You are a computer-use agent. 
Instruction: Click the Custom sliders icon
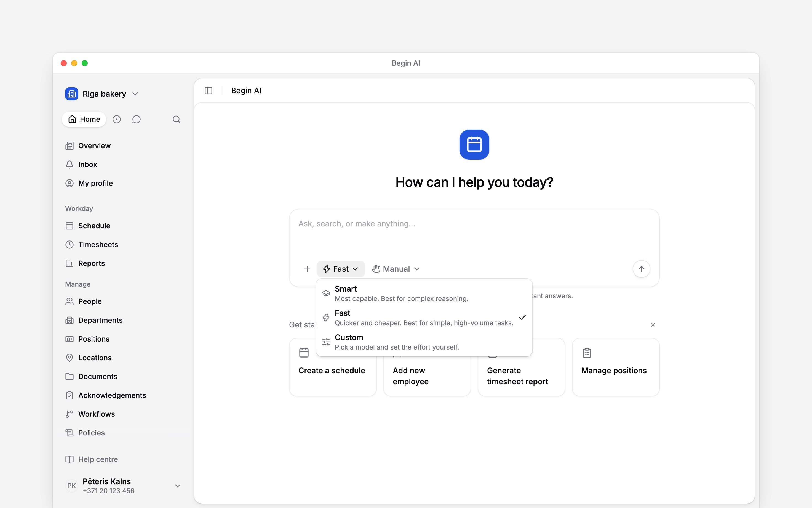pyautogui.click(x=326, y=342)
